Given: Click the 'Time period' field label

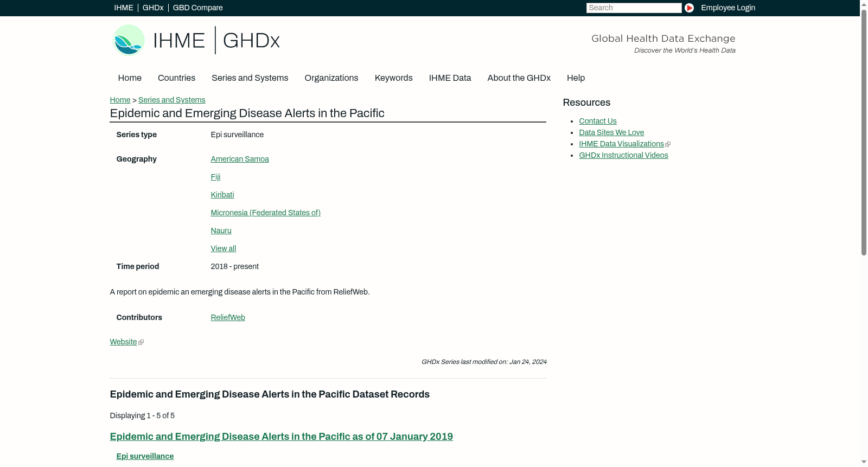Looking at the screenshot, I should (137, 266).
